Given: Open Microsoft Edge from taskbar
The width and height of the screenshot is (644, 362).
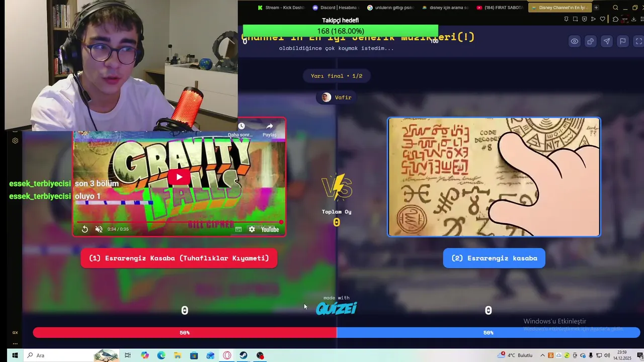Looking at the screenshot, I should (x=161, y=355).
